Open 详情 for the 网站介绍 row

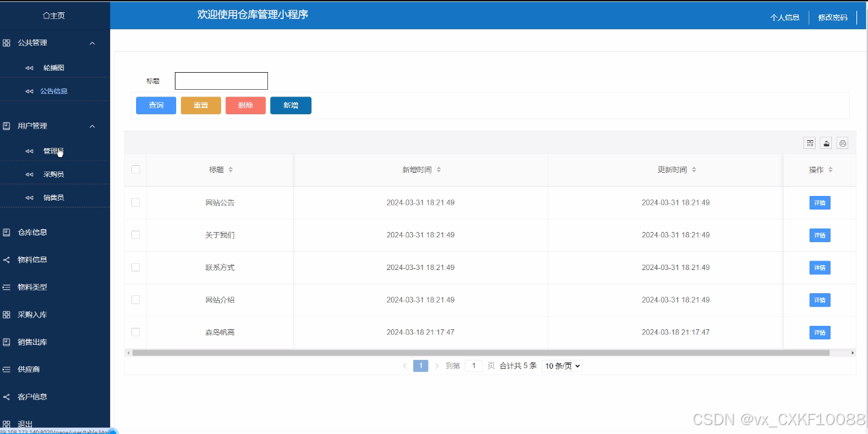[x=820, y=300]
